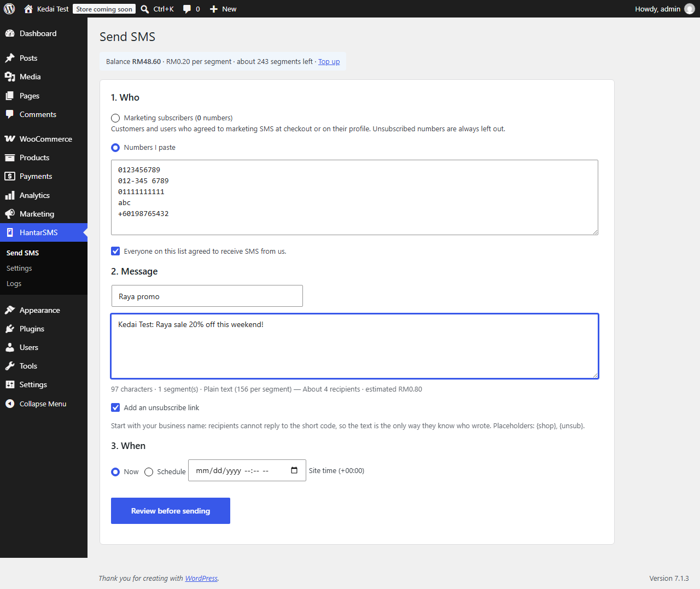Open the Kedai Test home icon
The width and height of the screenshot is (700, 589).
click(x=28, y=9)
